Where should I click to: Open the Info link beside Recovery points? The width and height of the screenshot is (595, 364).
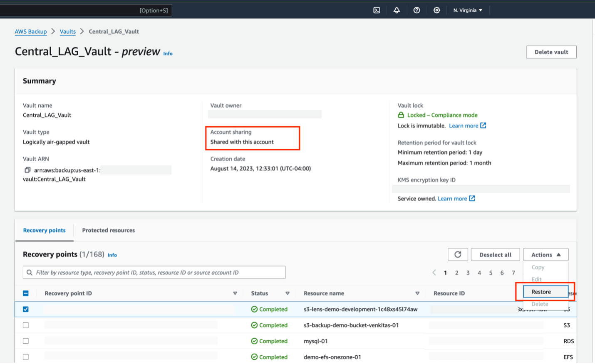tap(112, 255)
